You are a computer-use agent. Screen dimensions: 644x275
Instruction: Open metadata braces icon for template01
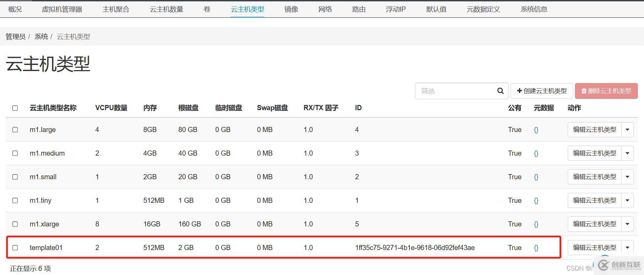click(536, 248)
